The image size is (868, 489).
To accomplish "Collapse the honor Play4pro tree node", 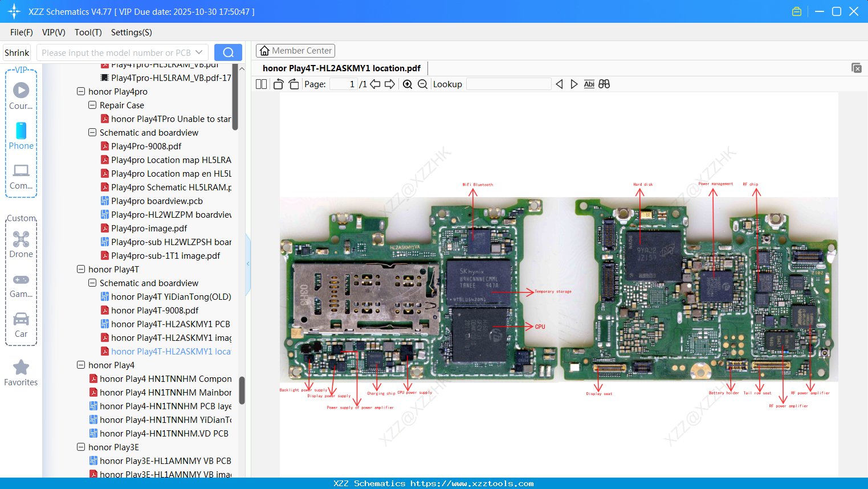I will [x=81, y=91].
